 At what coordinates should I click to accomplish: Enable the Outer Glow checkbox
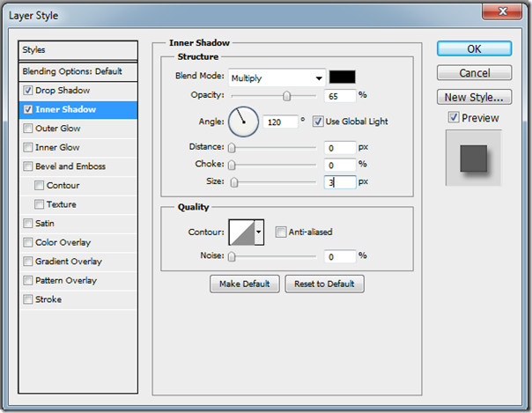(28, 129)
